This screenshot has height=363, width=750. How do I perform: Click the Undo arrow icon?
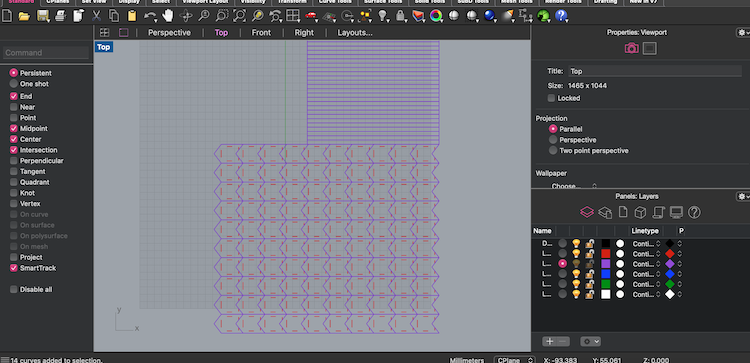tap(150, 16)
